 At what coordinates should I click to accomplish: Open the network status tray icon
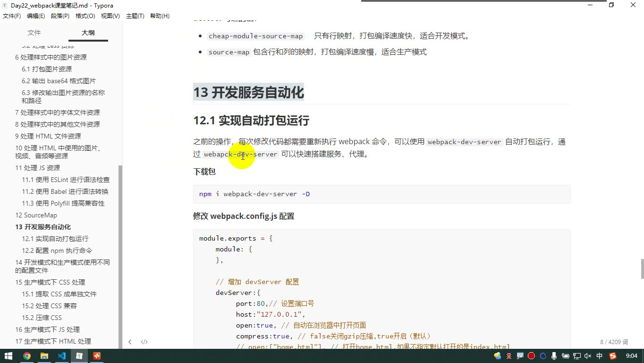tap(576, 356)
